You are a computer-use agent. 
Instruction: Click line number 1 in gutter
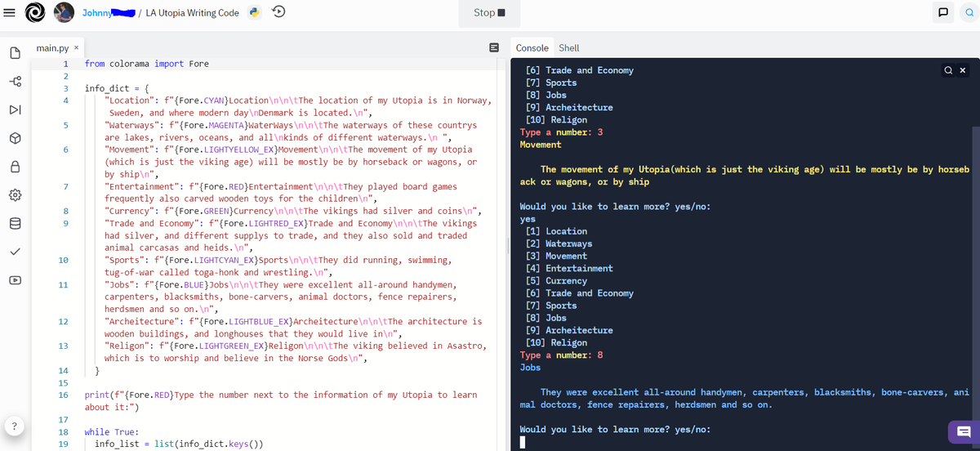(65, 63)
